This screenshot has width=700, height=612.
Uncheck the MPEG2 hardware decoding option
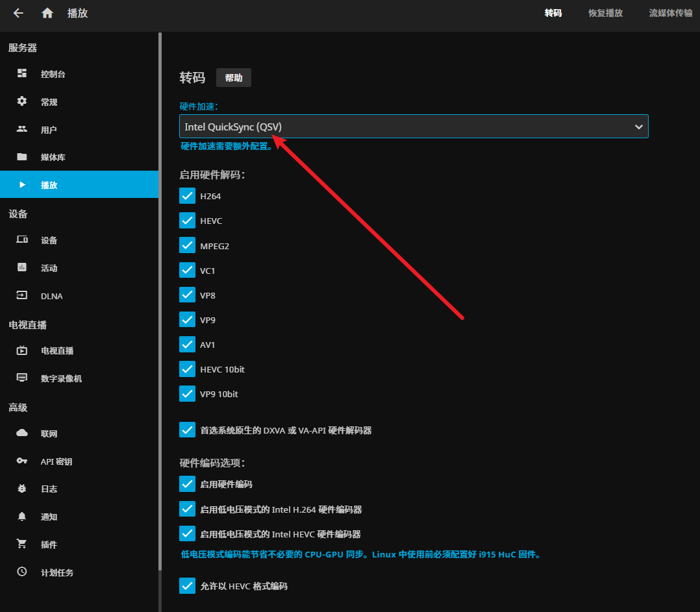coord(187,245)
